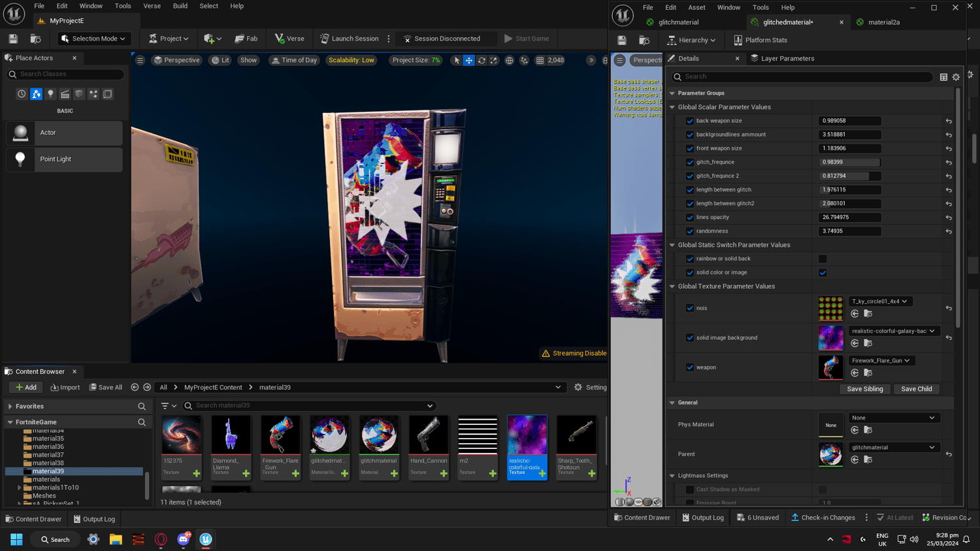Viewport: 980px width, 551px height.
Task: Click the Save Sibling button
Action: pos(864,389)
